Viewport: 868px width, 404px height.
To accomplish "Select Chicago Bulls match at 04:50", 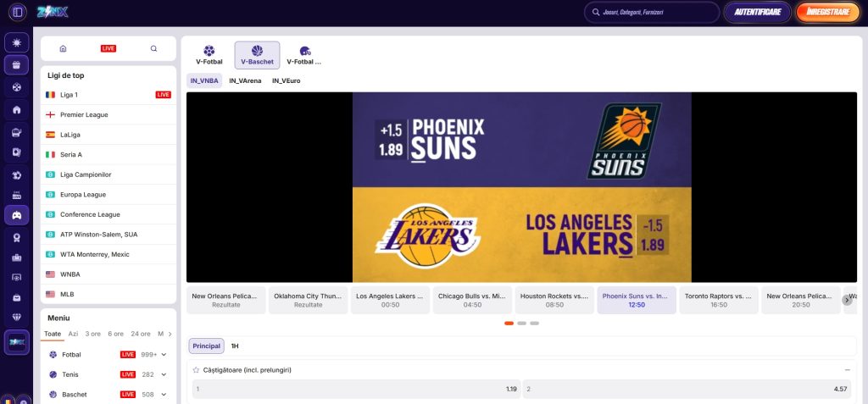I will click(472, 300).
